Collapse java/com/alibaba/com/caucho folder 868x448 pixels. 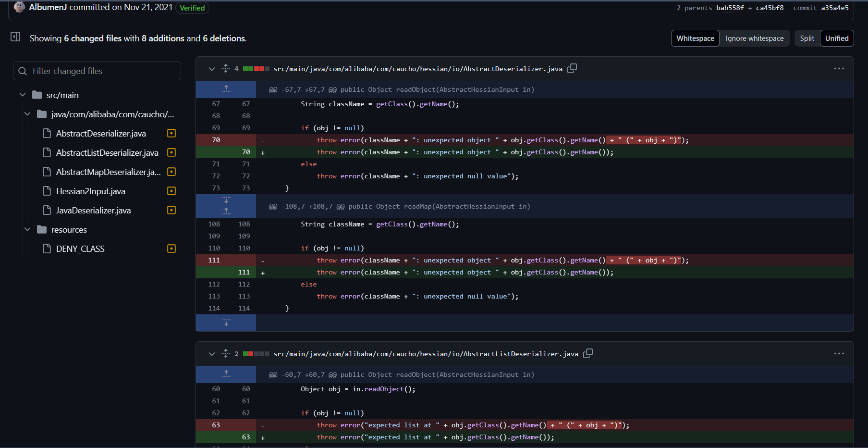[x=27, y=114]
